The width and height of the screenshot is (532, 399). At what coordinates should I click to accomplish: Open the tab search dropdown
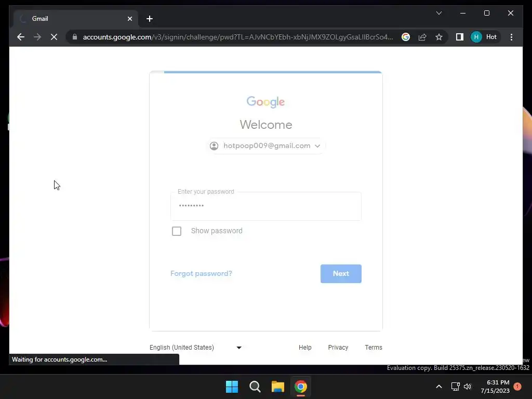coord(439,13)
